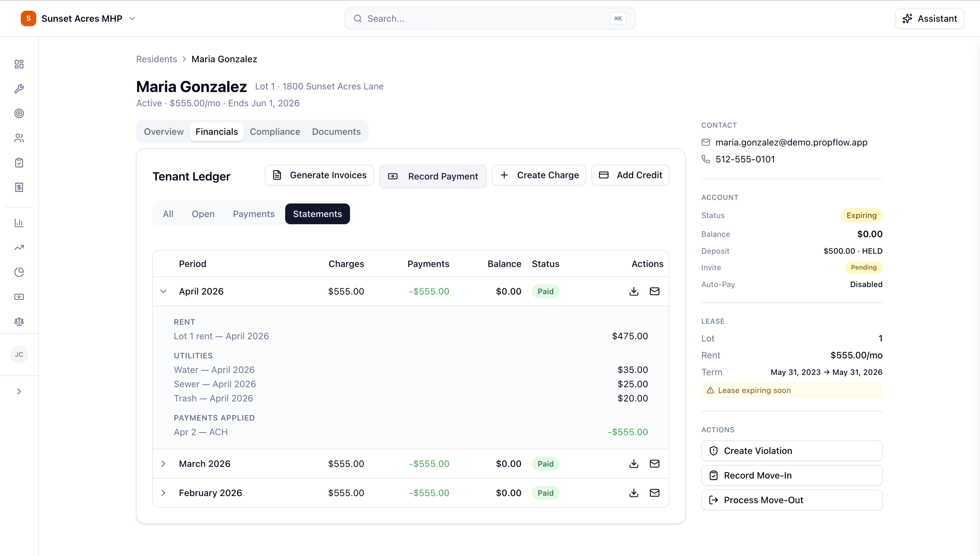
Task: Open the Sunset Acres MHP property dropdown
Action: 78,18
